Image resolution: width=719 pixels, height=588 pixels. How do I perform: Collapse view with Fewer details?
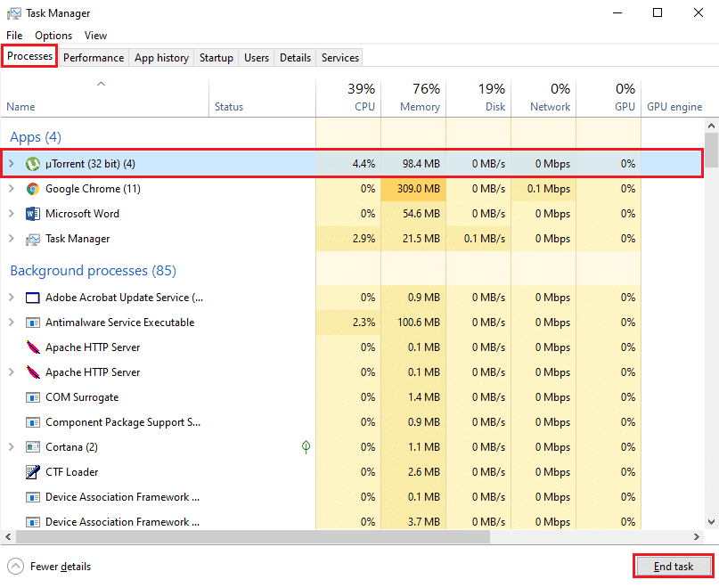[50, 567]
